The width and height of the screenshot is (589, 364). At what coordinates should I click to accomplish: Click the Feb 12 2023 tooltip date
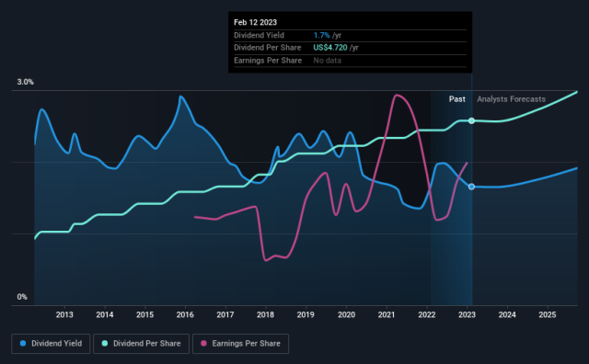(x=256, y=22)
